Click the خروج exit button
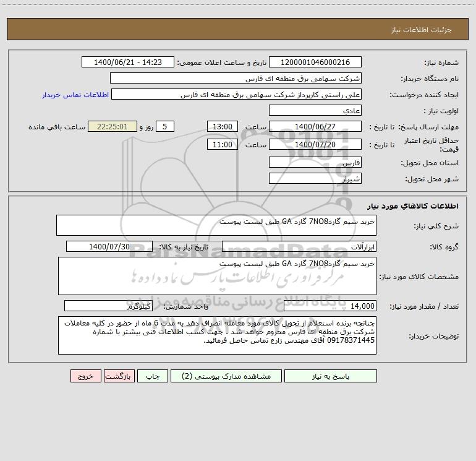The width and height of the screenshot is (476, 461). tap(85, 376)
